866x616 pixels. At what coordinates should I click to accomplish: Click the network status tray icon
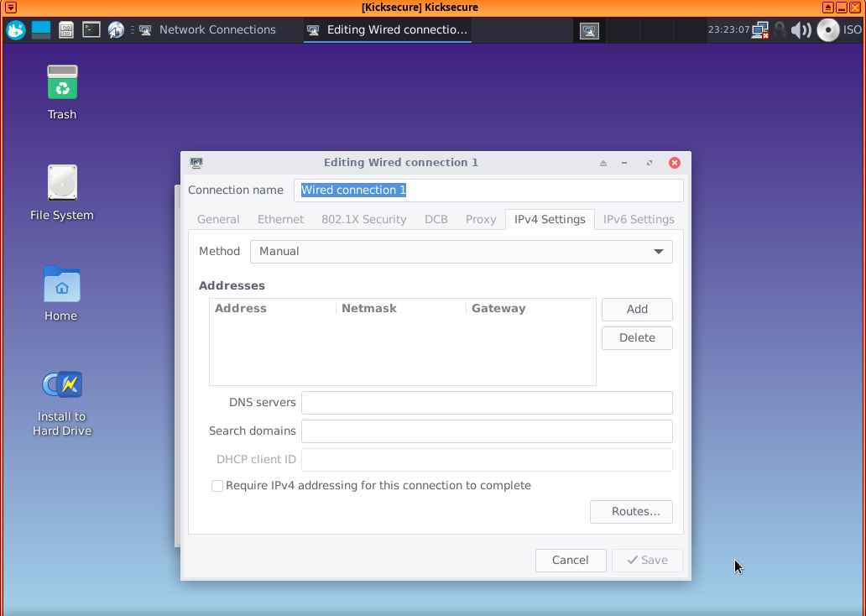760,30
